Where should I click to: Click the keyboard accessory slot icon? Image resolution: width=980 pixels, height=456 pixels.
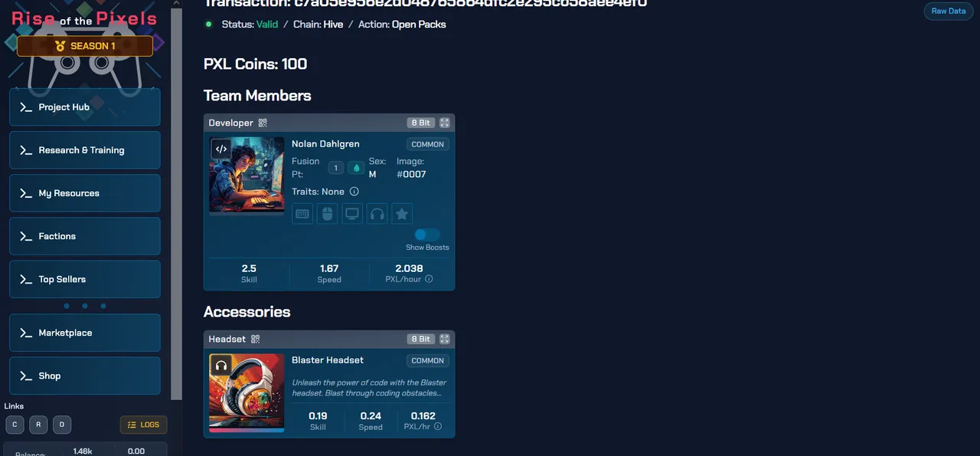[302, 214]
